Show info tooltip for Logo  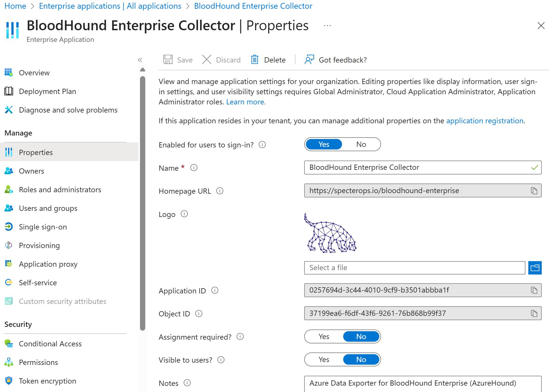(184, 214)
